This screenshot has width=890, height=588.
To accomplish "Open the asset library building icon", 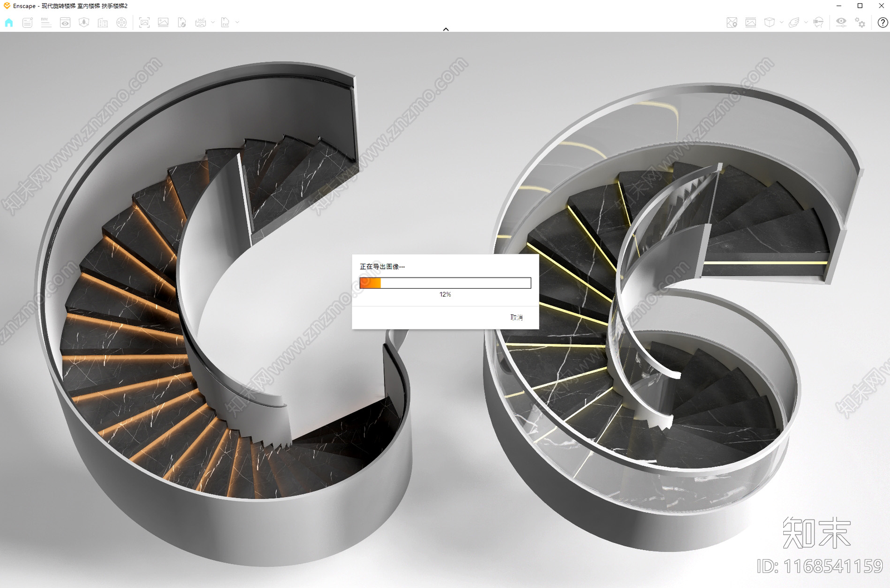I will [103, 23].
